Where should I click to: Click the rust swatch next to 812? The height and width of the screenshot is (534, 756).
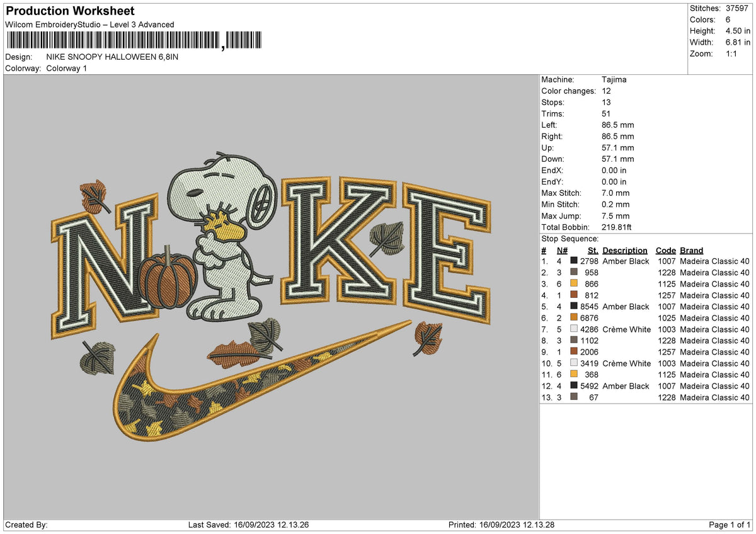pyautogui.click(x=574, y=295)
